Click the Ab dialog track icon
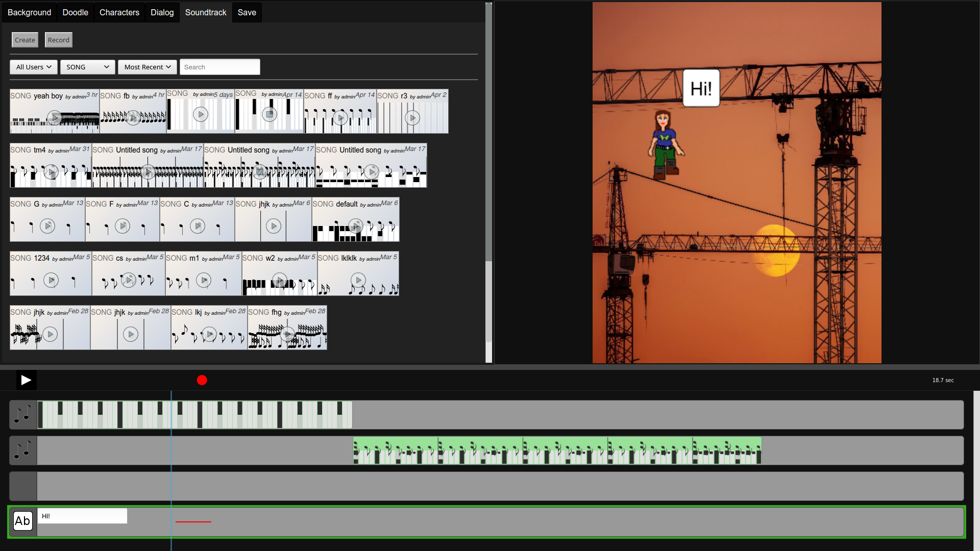 coord(23,521)
